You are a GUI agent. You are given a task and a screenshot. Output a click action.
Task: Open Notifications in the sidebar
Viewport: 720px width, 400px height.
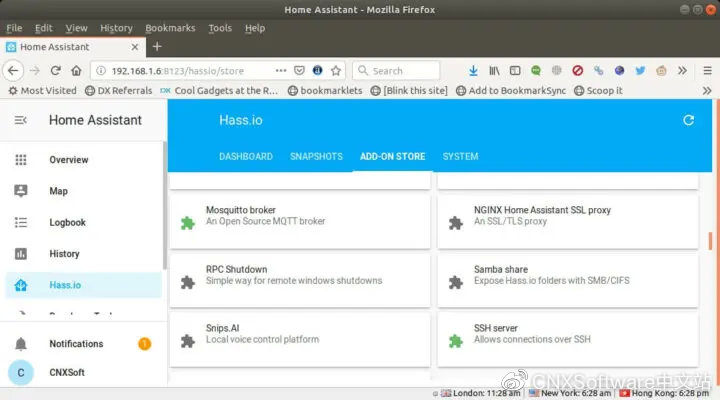(x=76, y=344)
